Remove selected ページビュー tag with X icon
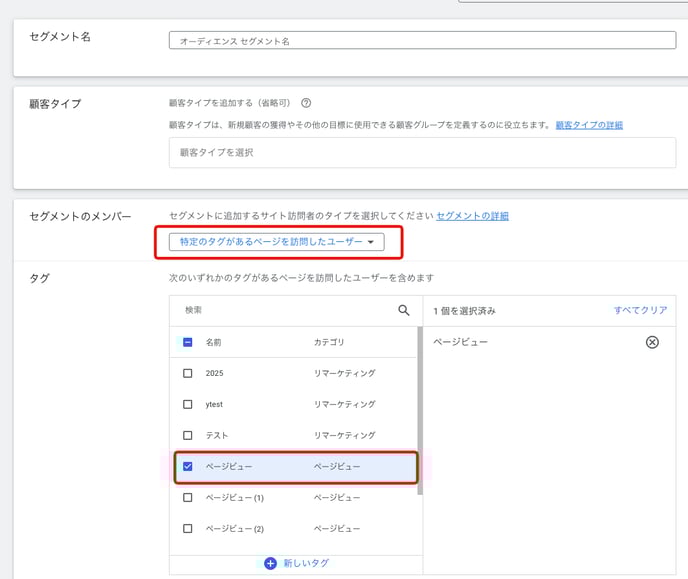The width and height of the screenshot is (688, 579). [652, 342]
